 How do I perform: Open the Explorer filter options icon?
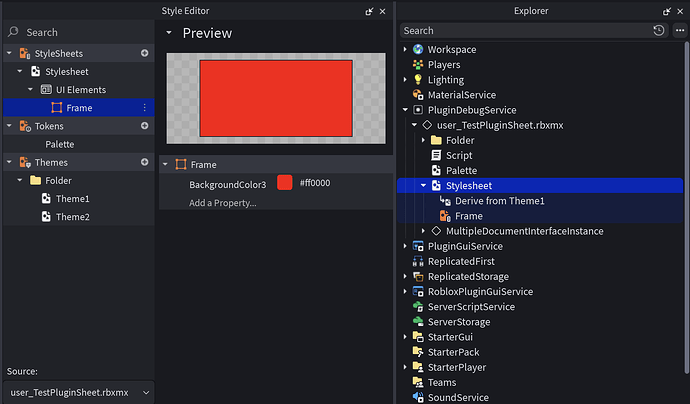(x=677, y=31)
